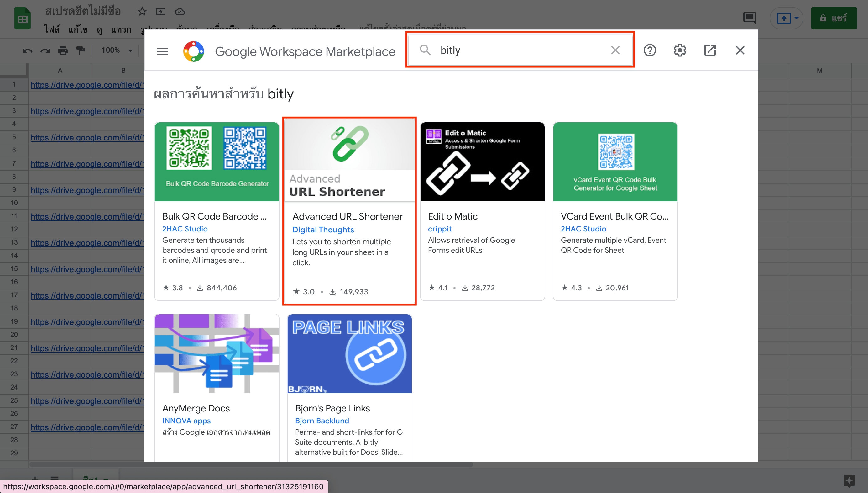Open Marketplace help
The image size is (868, 493).
point(650,50)
